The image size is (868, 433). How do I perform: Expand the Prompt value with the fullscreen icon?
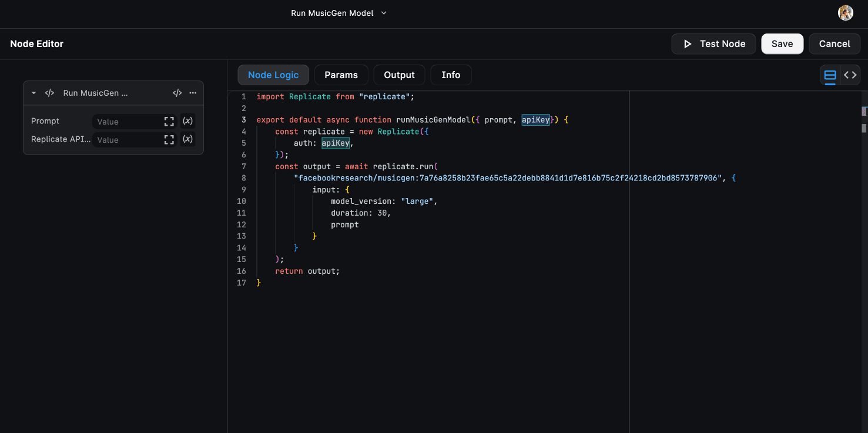tap(169, 121)
